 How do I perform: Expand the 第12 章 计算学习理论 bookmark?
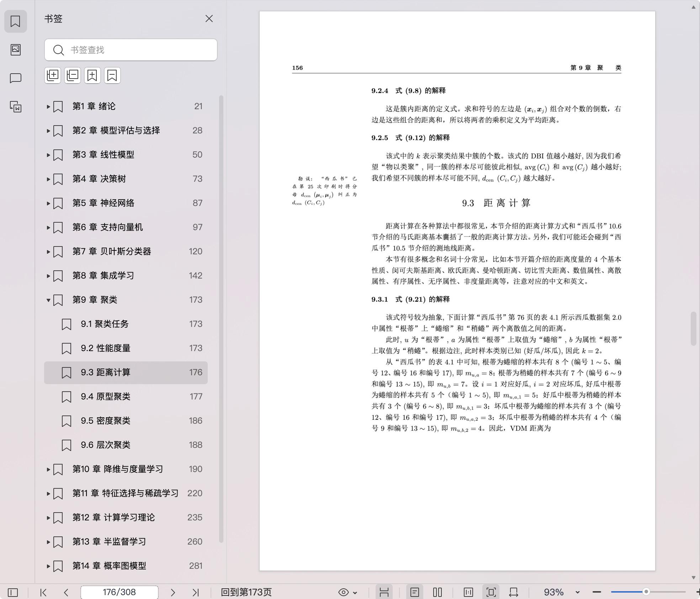click(x=48, y=518)
